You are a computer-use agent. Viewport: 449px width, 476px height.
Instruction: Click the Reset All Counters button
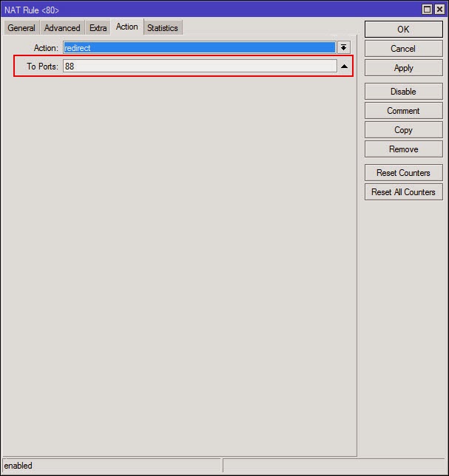click(x=403, y=192)
